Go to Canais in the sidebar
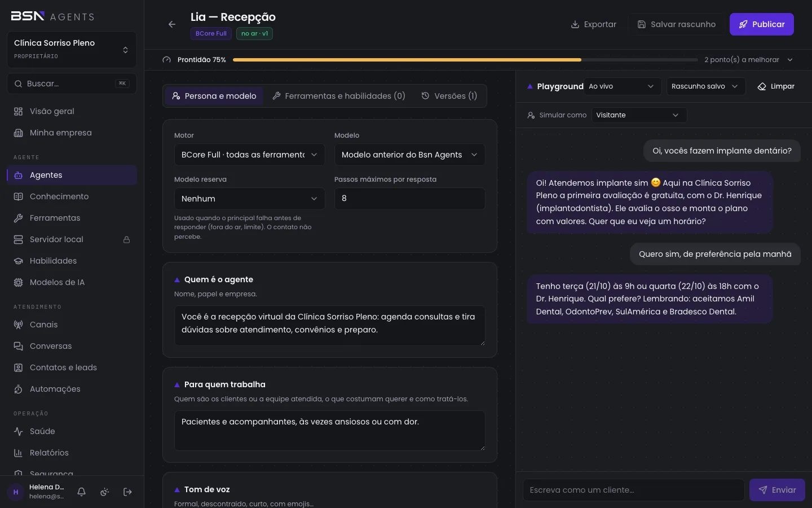Viewport: 812px width, 508px height. pyautogui.click(x=72, y=325)
